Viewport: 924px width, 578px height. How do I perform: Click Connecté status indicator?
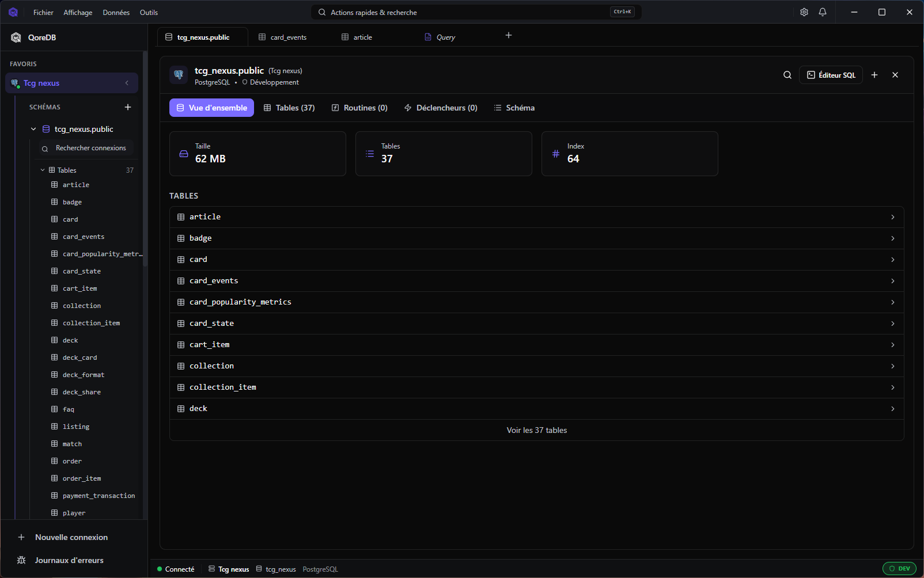coord(176,569)
